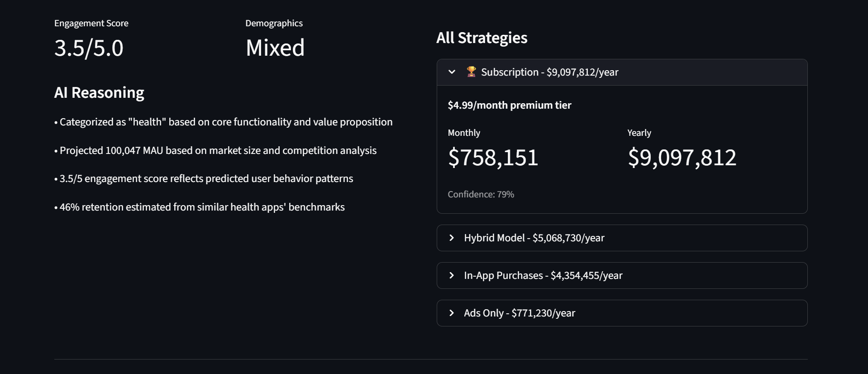Expand the In-App Purchases chevron arrow
Screen dimensions: 868x374
coord(451,275)
